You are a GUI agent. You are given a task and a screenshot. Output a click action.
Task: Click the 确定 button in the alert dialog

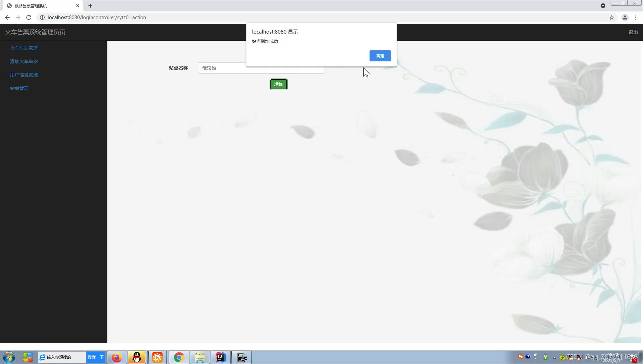(x=380, y=56)
